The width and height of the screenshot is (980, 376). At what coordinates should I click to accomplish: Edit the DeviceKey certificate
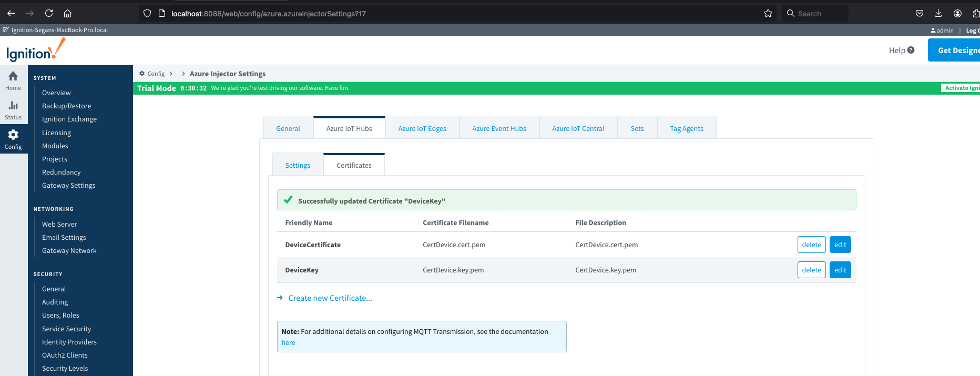(x=840, y=270)
